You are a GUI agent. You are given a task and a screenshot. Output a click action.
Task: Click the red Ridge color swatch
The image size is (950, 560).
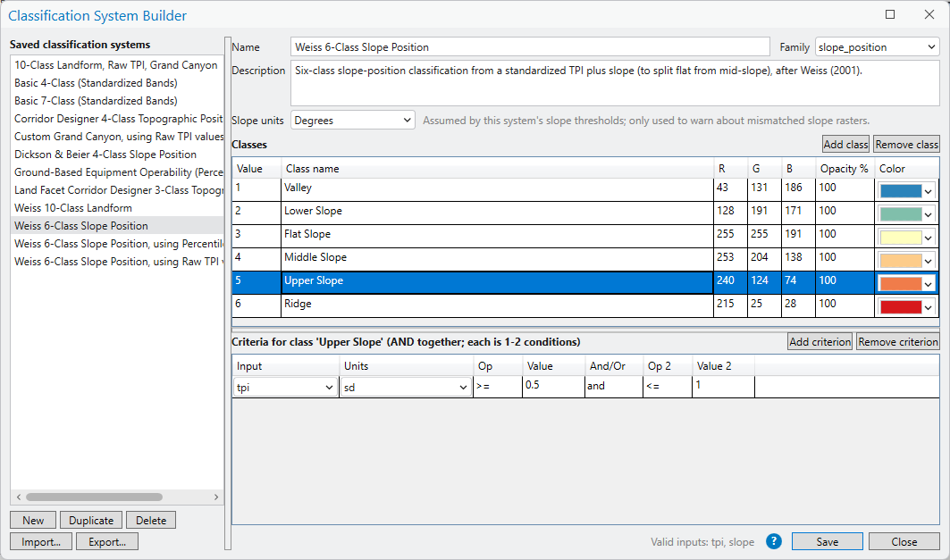pos(901,307)
